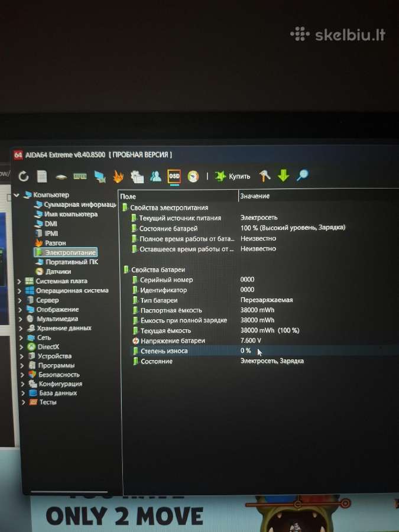Click the left panel horizontal scrollbar
The height and width of the screenshot is (532, 399).
click(69, 491)
